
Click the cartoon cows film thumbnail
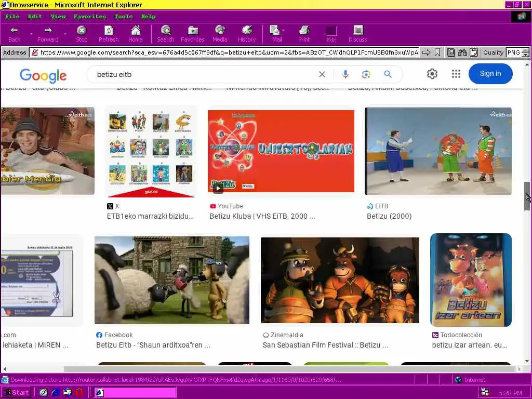(x=340, y=280)
